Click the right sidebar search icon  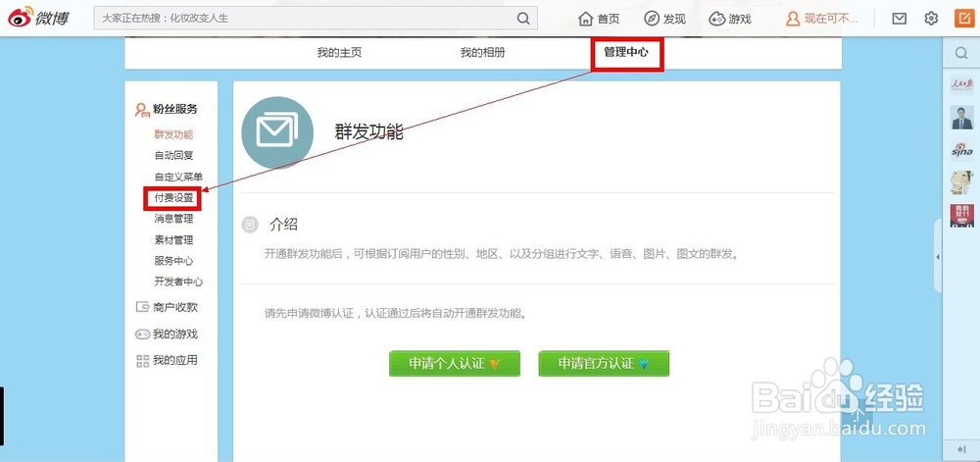point(962,53)
